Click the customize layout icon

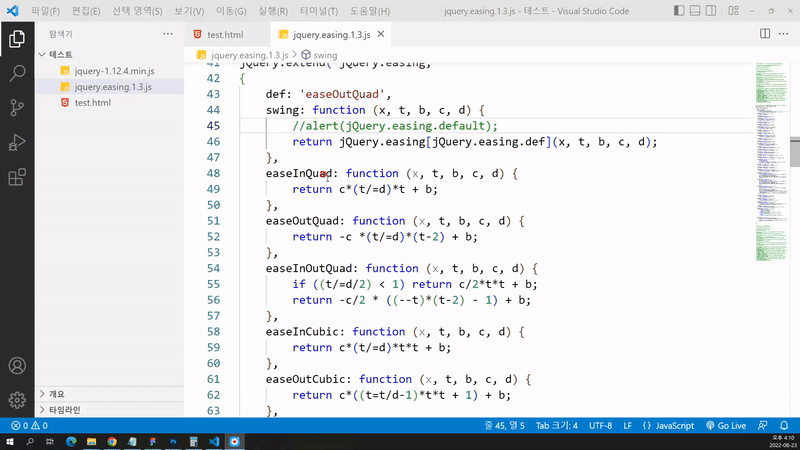pos(733,11)
